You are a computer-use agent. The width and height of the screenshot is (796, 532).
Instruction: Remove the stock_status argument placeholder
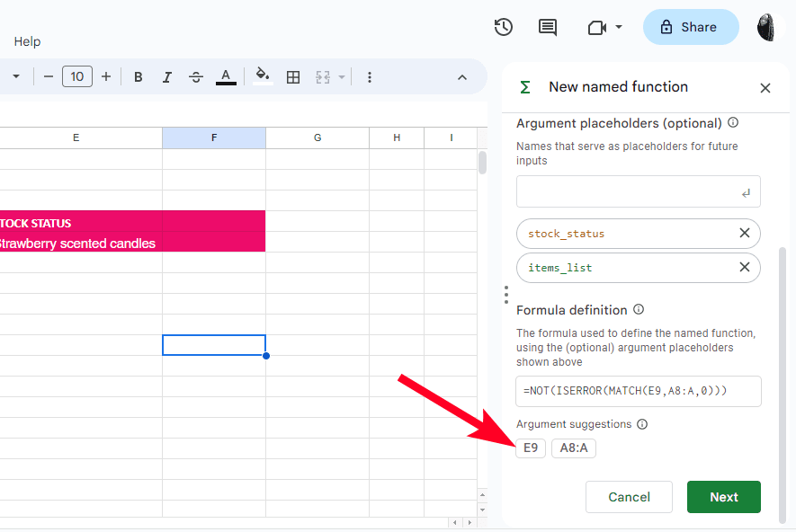pyautogui.click(x=744, y=234)
